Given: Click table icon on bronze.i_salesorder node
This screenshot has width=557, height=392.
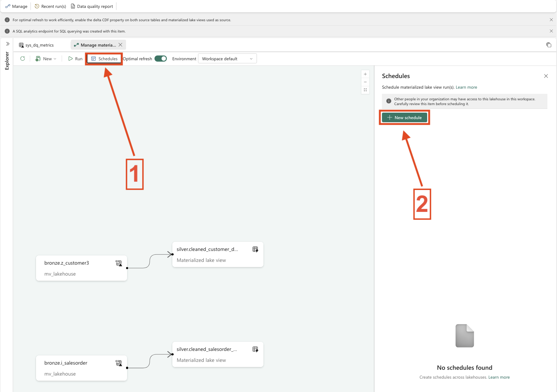Looking at the screenshot, I should (x=119, y=363).
